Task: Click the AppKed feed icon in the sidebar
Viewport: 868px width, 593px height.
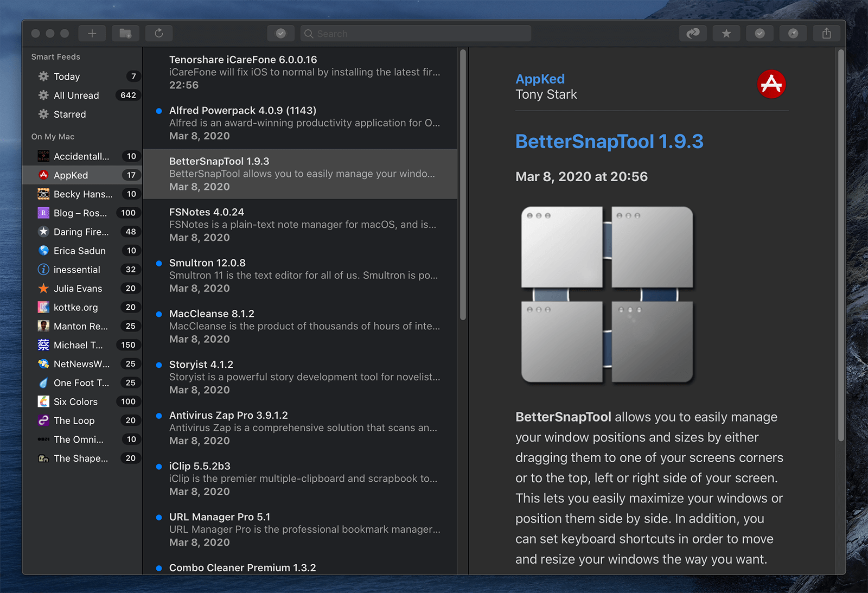Action: pyautogui.click(x=43, y=175)
